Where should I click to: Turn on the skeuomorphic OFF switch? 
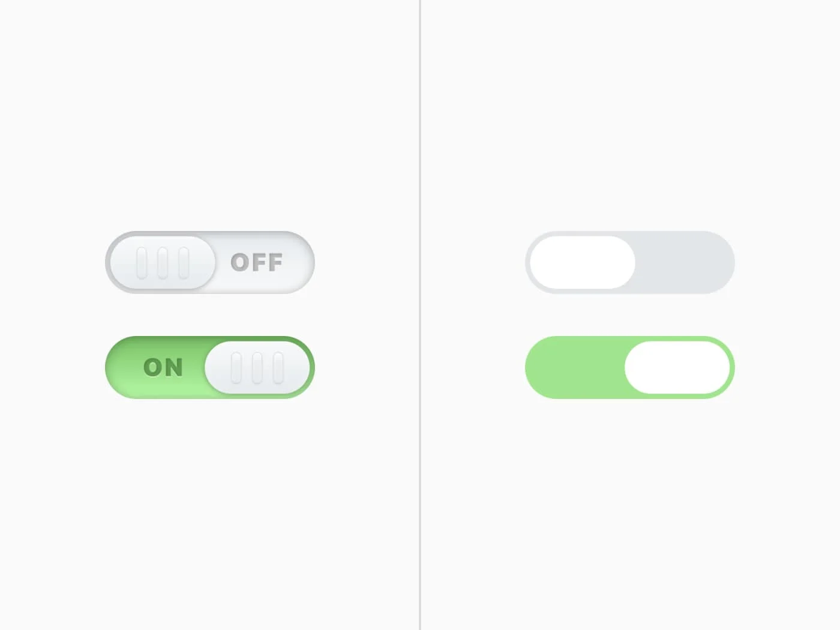(210, 262)
